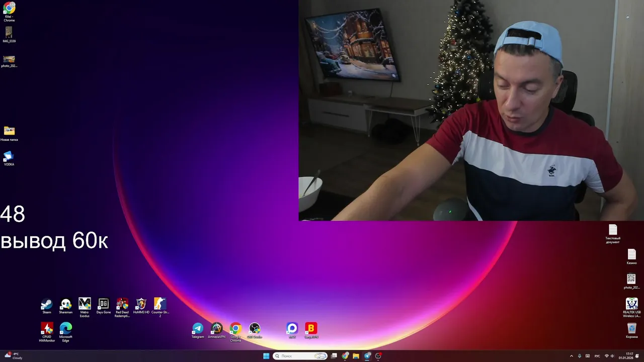Expand the hidden system tray icons

(571, 356)
